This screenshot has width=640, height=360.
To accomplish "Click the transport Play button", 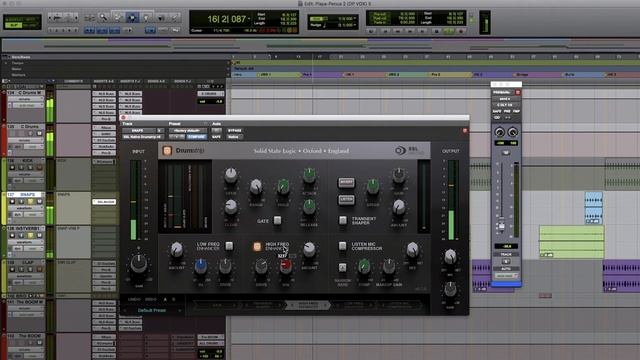I will pos(449,31).
